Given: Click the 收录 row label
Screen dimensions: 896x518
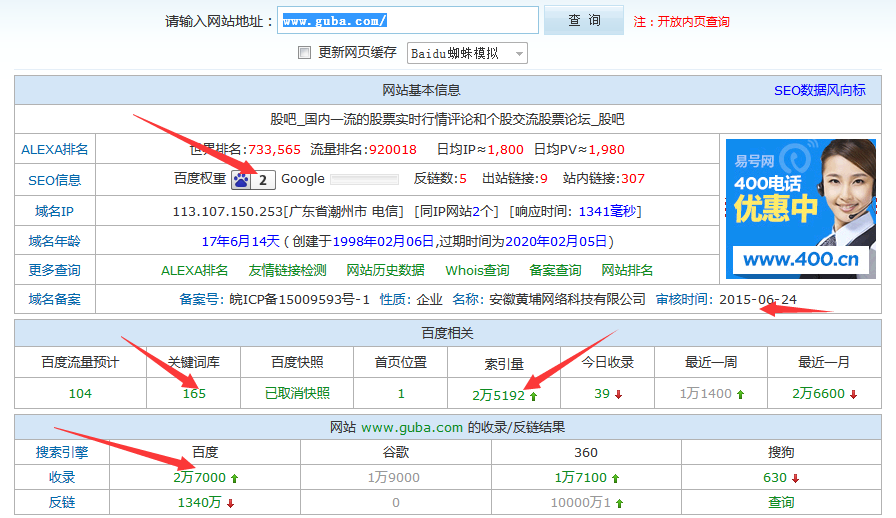Looking at the screenshot, I should pyautogui.click(x=62, y=477).
